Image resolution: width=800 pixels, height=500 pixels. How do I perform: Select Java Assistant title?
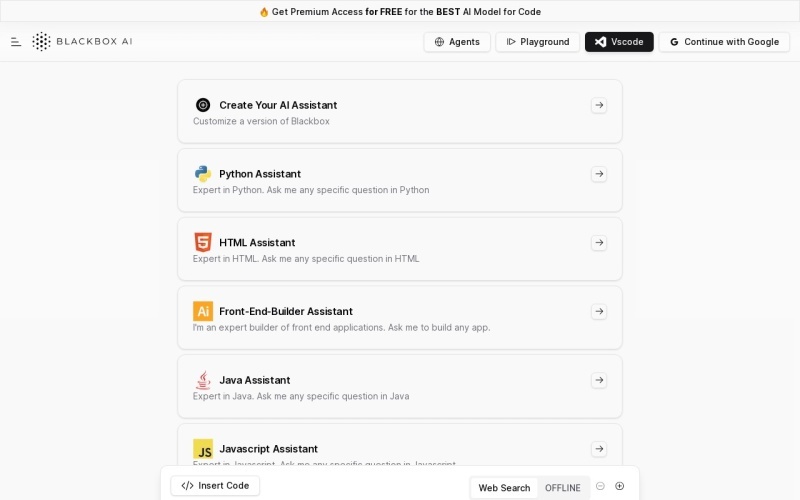pos(255,380)
